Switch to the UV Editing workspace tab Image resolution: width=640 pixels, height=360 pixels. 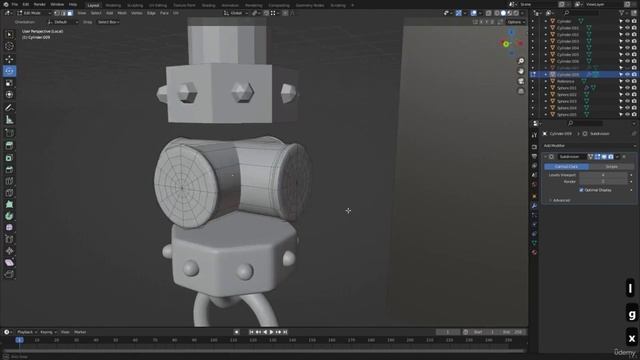(x=158, y=5)
